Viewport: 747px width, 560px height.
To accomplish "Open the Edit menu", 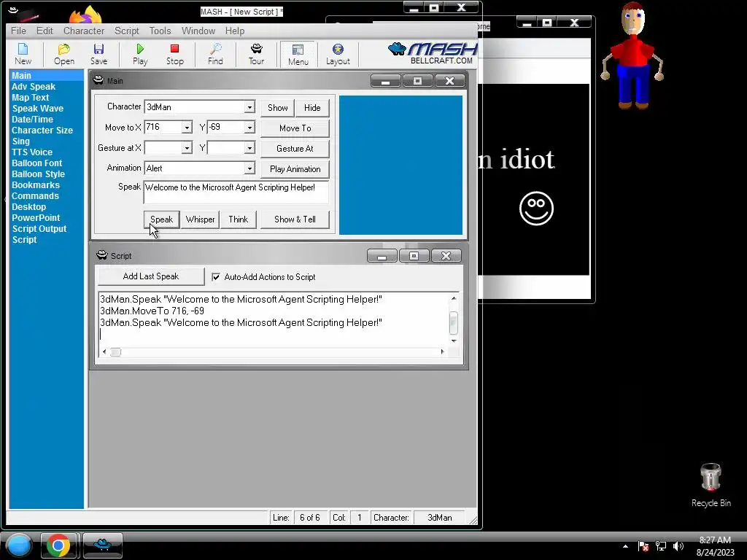I will (x=44, y=31).
